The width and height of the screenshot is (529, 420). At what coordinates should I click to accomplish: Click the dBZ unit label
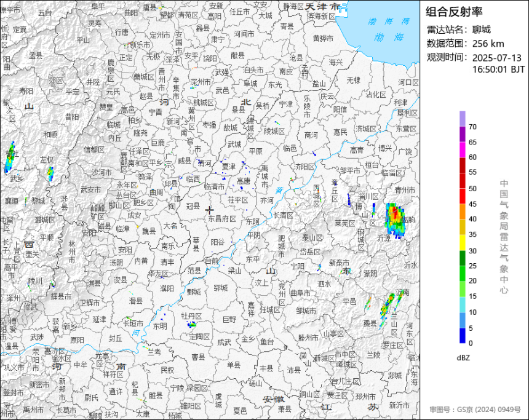[x=463, y=358]
